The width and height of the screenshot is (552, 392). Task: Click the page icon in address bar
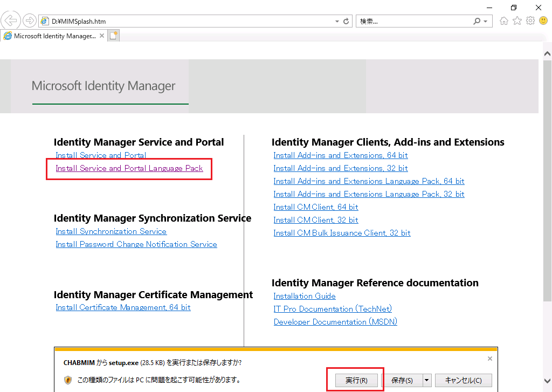tap(44, 21)
